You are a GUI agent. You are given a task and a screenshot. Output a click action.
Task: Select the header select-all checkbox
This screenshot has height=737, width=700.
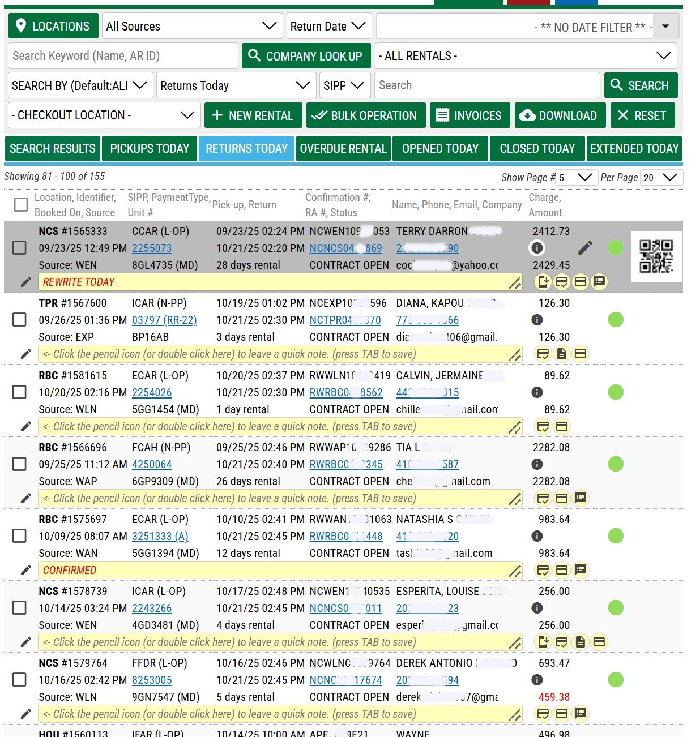(x=21, y=204)
